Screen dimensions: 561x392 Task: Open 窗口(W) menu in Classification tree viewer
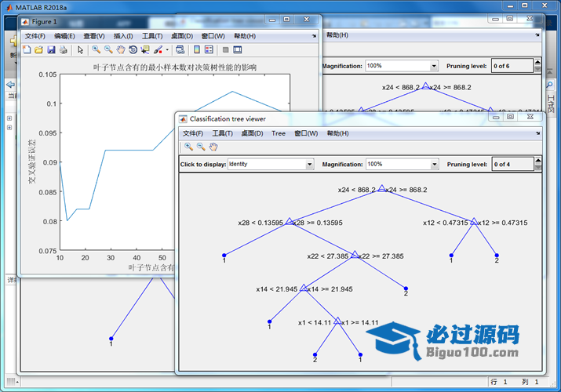click(x=306, y=133)
